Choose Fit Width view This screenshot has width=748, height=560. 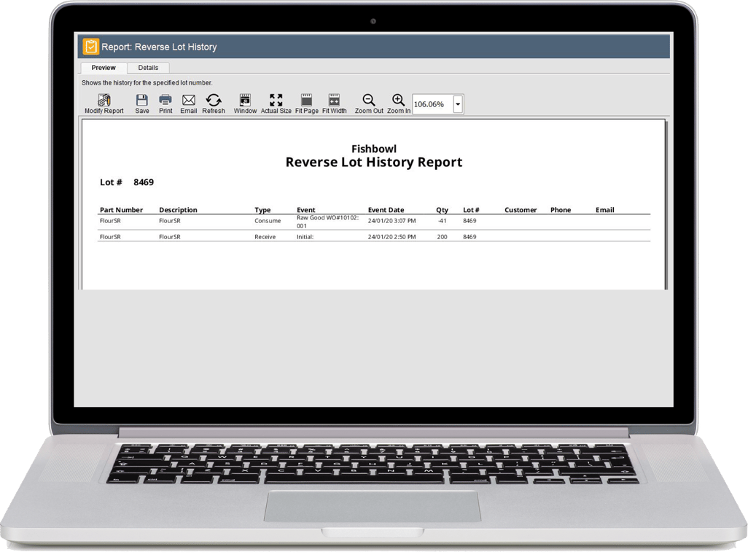pos(335,104)
